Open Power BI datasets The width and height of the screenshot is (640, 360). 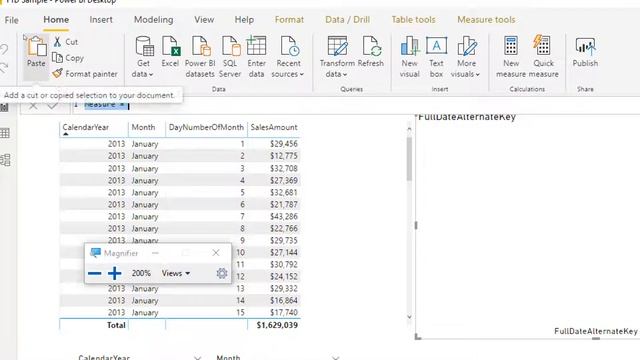coord(200,57)
